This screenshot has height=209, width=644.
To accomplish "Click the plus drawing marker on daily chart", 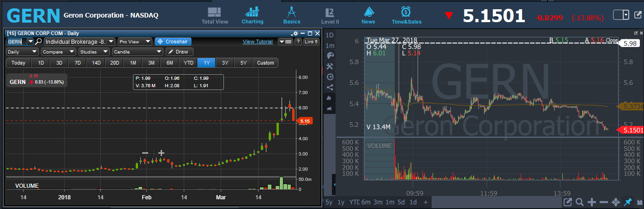I will [161, 153].
